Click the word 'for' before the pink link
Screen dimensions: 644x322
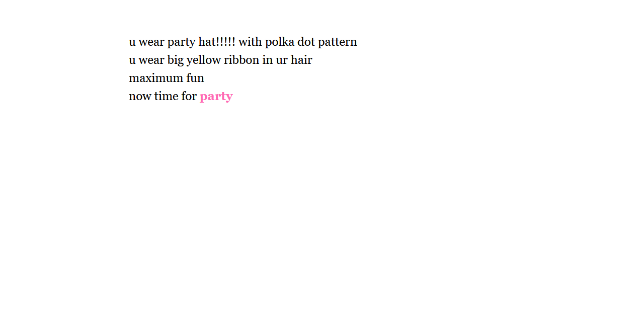(x=189, y=96)
